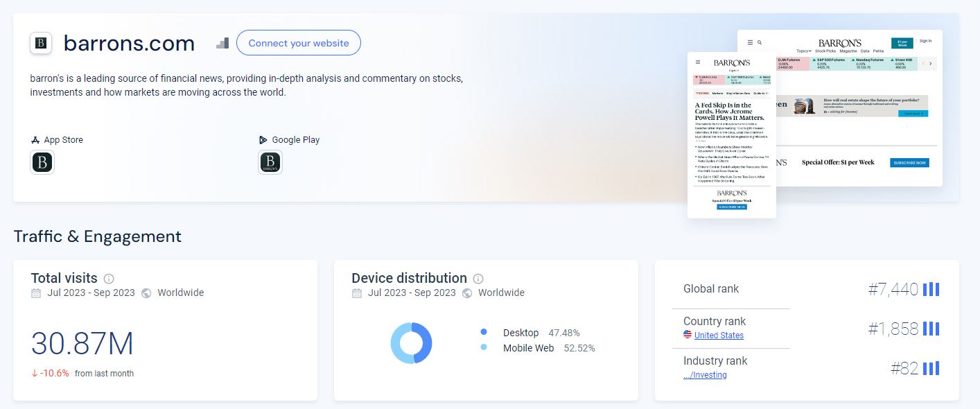The width and height of the screenshot is (980, 409).
Task: Click the device distribution donut chart
Action: [412, 343]
